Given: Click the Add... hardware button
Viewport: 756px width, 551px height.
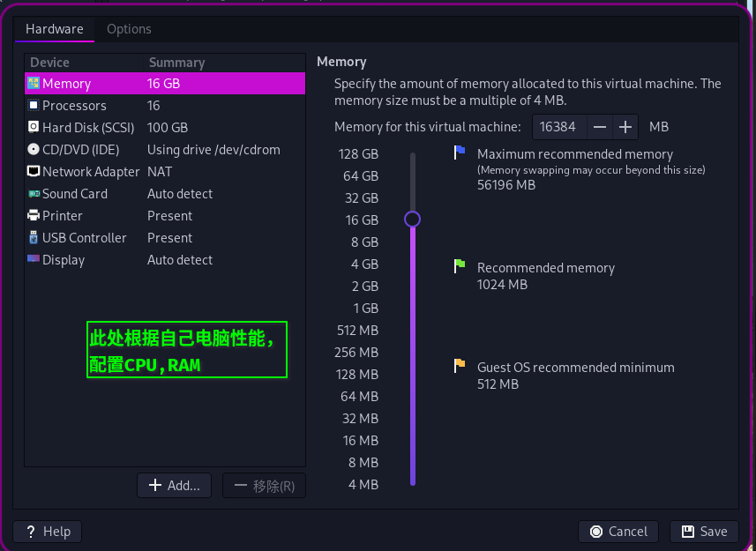Looking at the screenshot, I should 176,485.
